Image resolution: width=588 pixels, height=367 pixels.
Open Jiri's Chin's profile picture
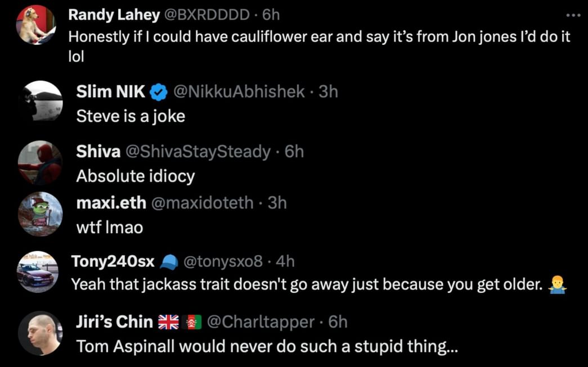pos(40,333)
